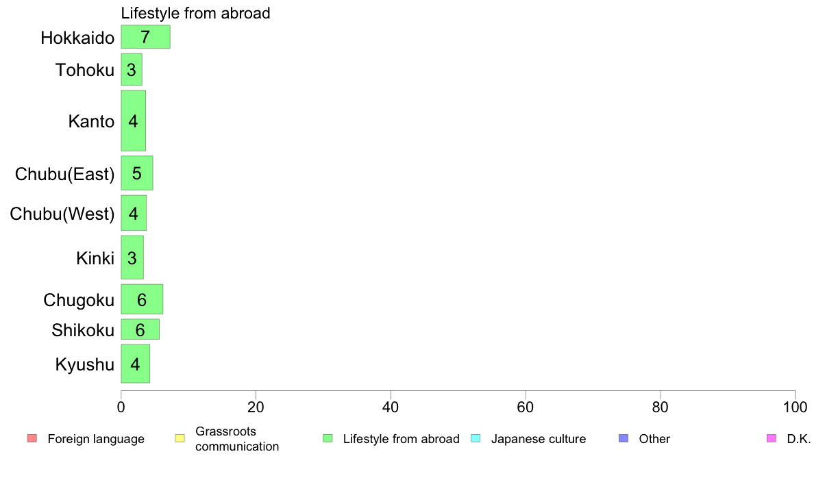Select the Chubu(West) bar showing 4
The width and height of the screenshot is (814, 504).
(x=134, y=213)
